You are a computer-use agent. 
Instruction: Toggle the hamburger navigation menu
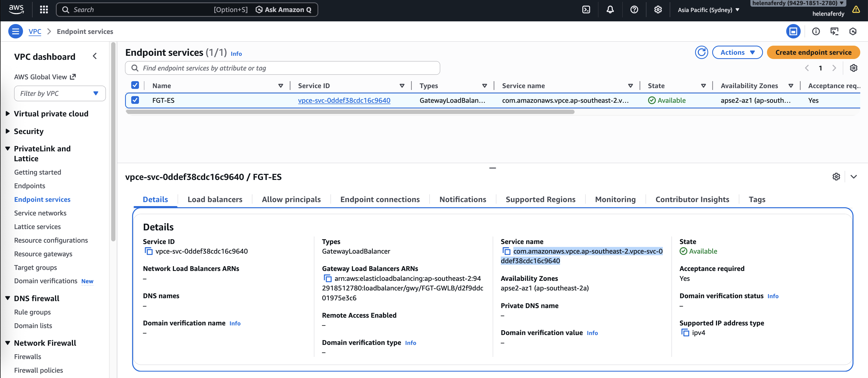pyautogui.click(x=15, y=31)
